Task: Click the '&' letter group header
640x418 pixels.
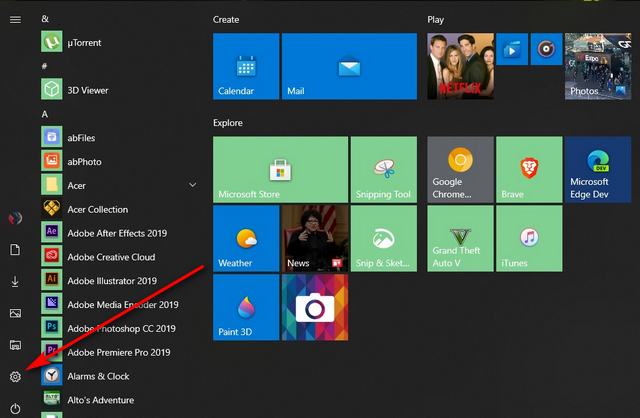Action: tap(45, 18)
